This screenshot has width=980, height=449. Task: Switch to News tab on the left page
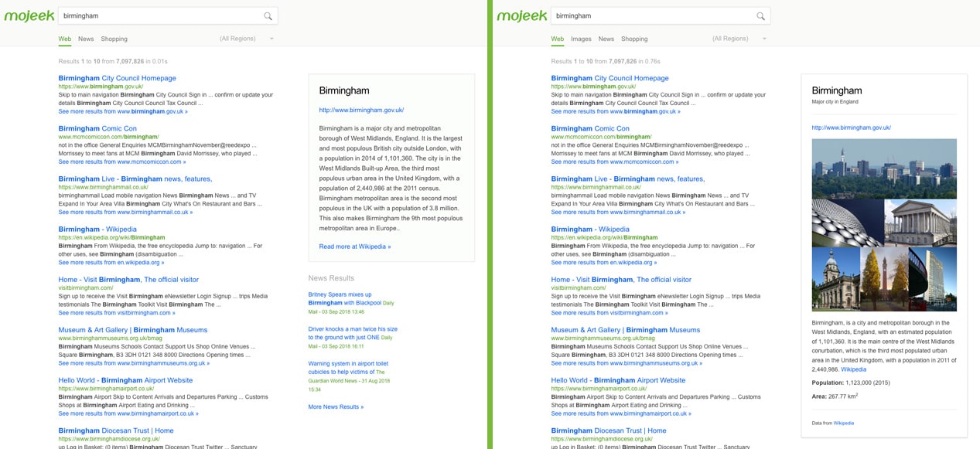coord(86,39)
